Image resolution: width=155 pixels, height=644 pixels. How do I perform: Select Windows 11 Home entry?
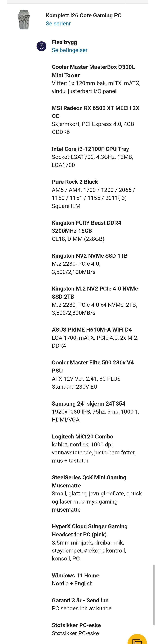[76, 575]
